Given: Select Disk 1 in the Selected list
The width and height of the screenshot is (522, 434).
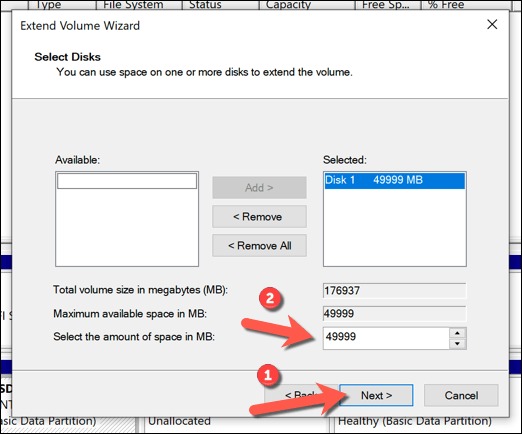Looking at the screenshot, I should coord(394,180).
